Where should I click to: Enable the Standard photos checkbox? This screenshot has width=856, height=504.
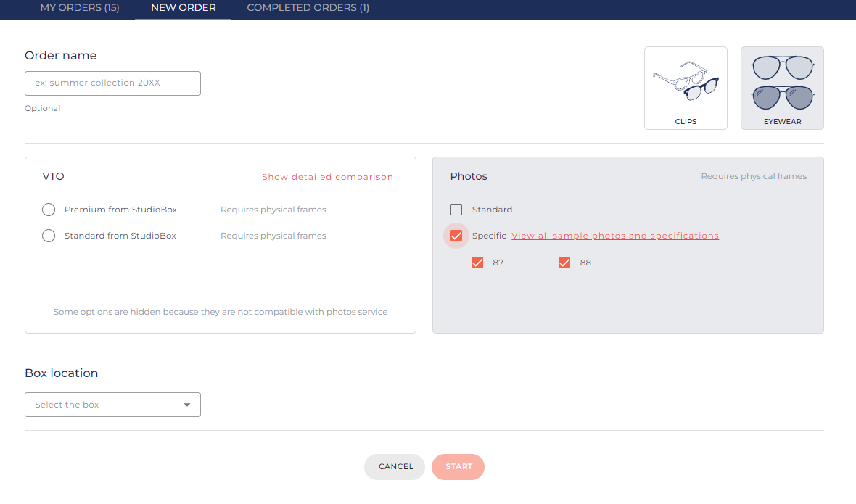(456, 210)
